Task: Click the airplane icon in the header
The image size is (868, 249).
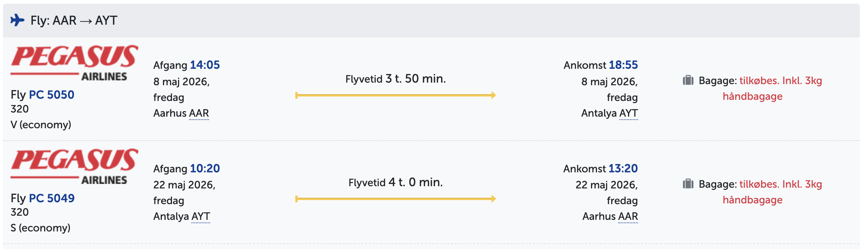Action: tap(17, 20)
